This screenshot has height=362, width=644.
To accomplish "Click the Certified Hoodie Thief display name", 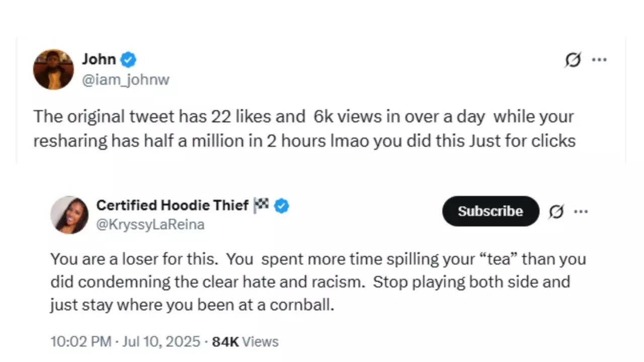I will tap(172, 205).
